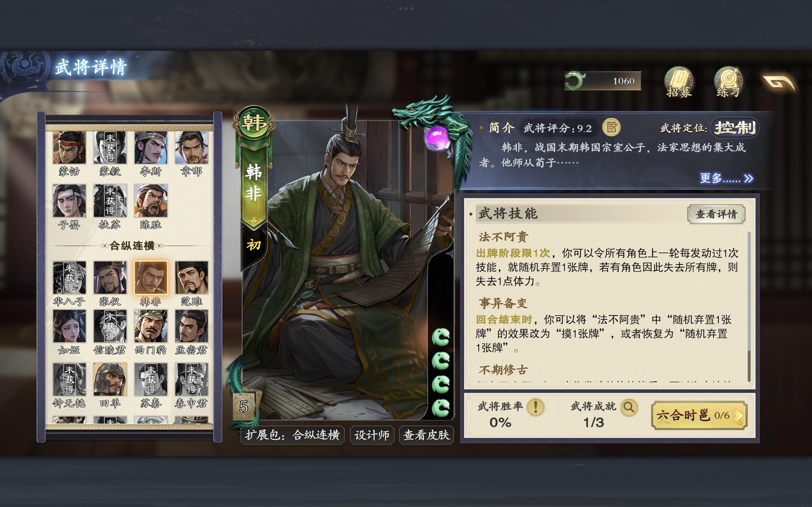Open 查看详情 skill details button
The width and height of the screenshot is (812, 507).
[716, 214]
